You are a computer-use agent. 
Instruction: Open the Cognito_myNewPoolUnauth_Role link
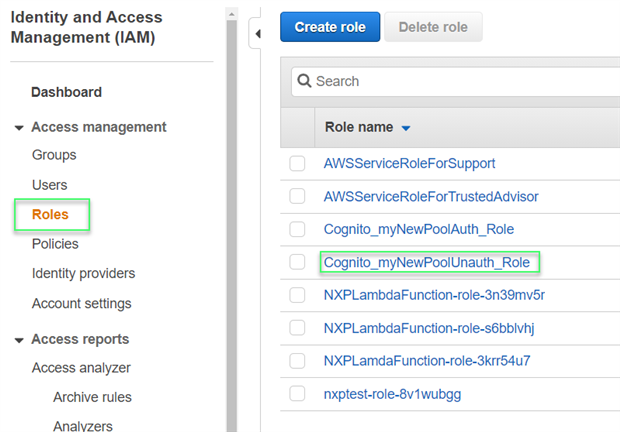click(x=429, y=263)
